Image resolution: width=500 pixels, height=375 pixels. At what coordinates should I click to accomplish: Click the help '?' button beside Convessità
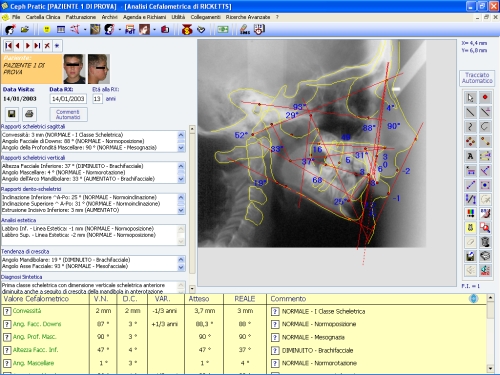point(7,311)
